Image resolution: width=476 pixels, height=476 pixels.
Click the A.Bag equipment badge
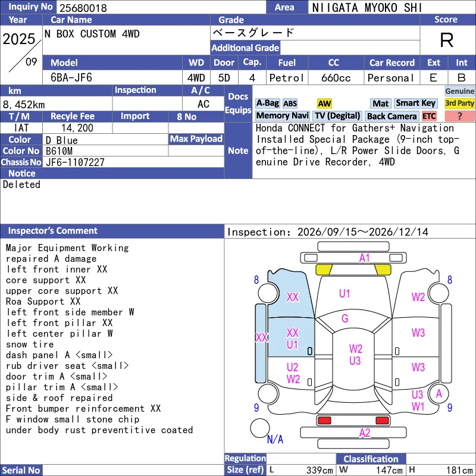click(x=267, y=104)
